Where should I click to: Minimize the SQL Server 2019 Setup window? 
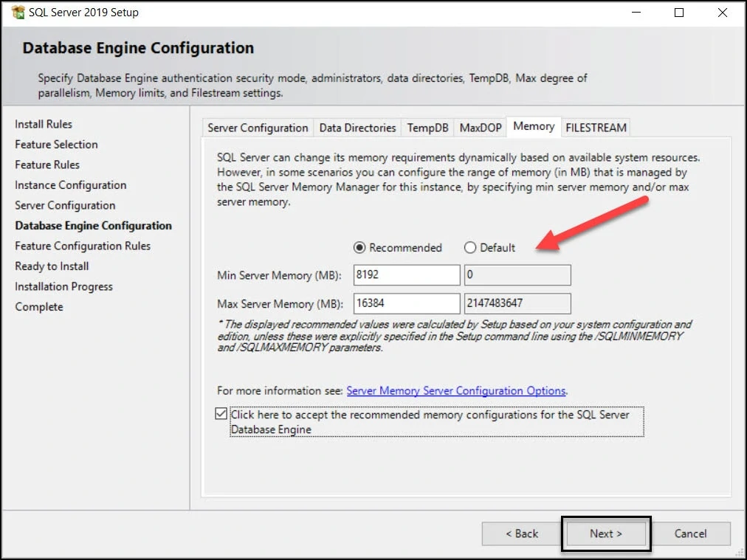pos(636,13)
